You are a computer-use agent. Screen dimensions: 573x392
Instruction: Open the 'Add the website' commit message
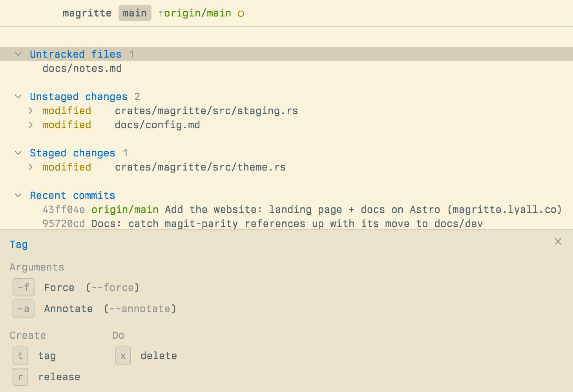pos(363,209)
